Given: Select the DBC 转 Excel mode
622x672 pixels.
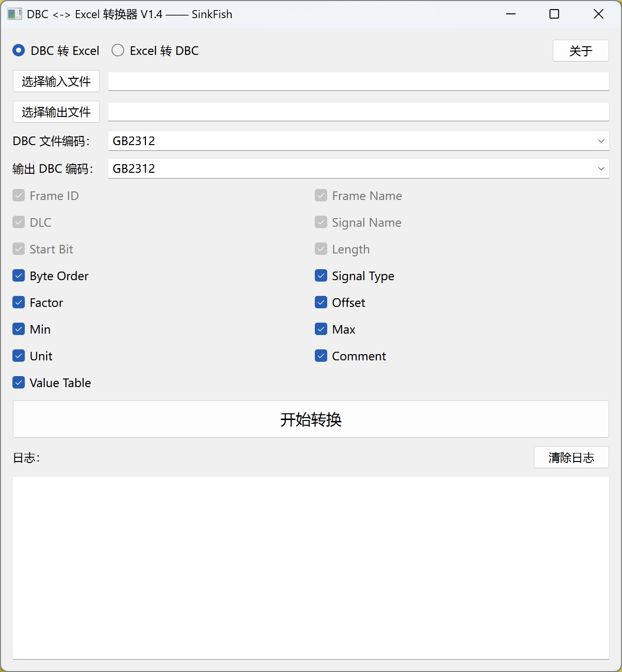Looking at the screenshot, I should [18, 50].
